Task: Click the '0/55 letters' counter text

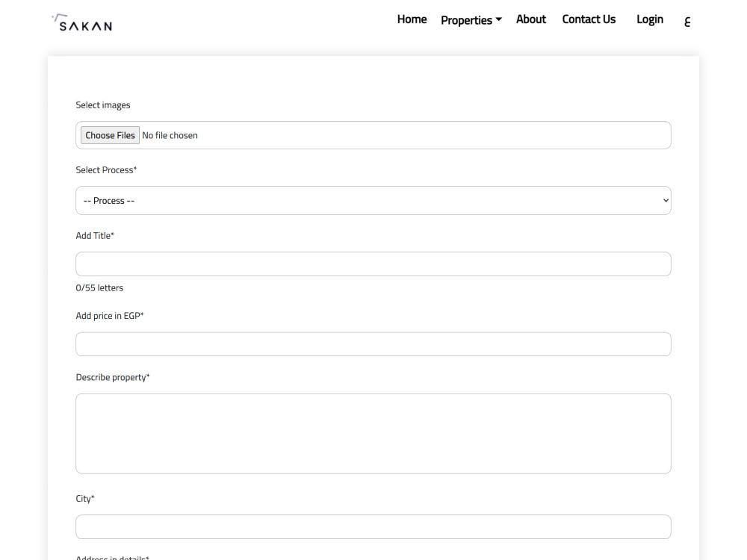Action: click(99, 287)
